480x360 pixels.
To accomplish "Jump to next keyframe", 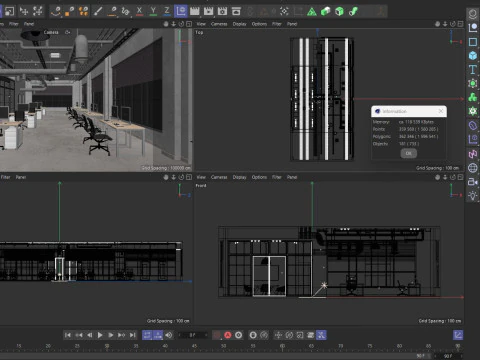I will tap(121, 335).
